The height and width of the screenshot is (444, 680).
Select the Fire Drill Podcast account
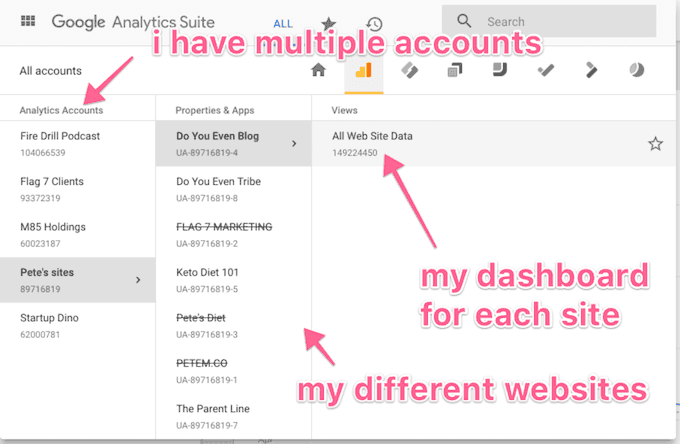click(78, 144)
